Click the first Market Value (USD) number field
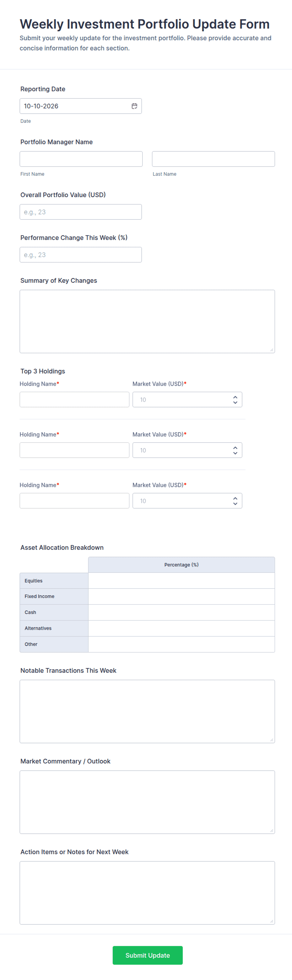This screenshot has width=292, height=980. 187,400
